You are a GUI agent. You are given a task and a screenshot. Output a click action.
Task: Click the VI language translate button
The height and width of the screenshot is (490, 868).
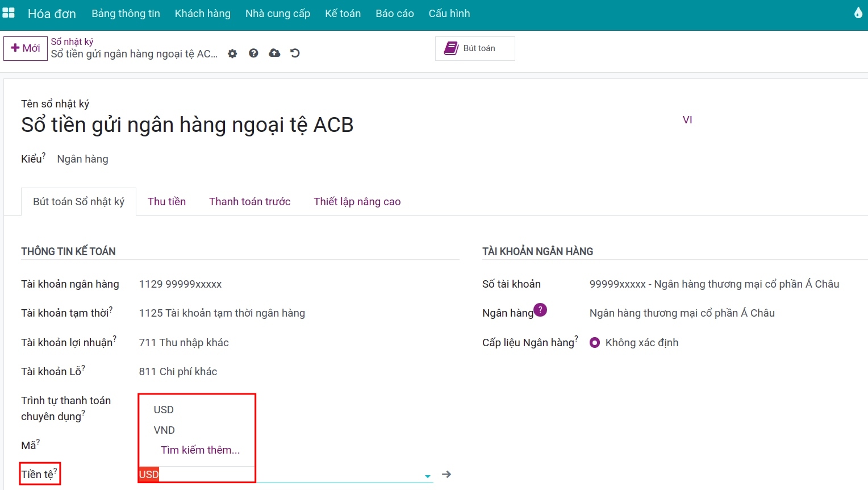click(687, 120)
